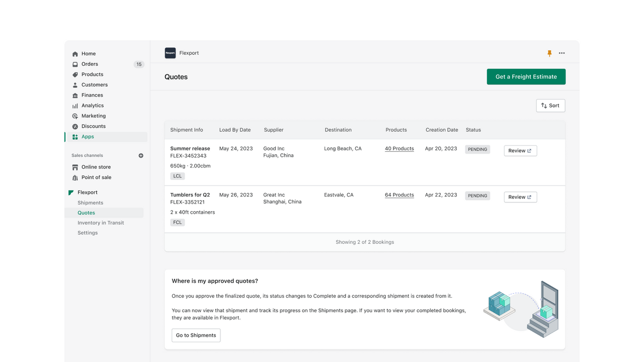Screen dimensions: 644x362
Task: Open the Home icon in sidebar
Action: tap(74, 53)
